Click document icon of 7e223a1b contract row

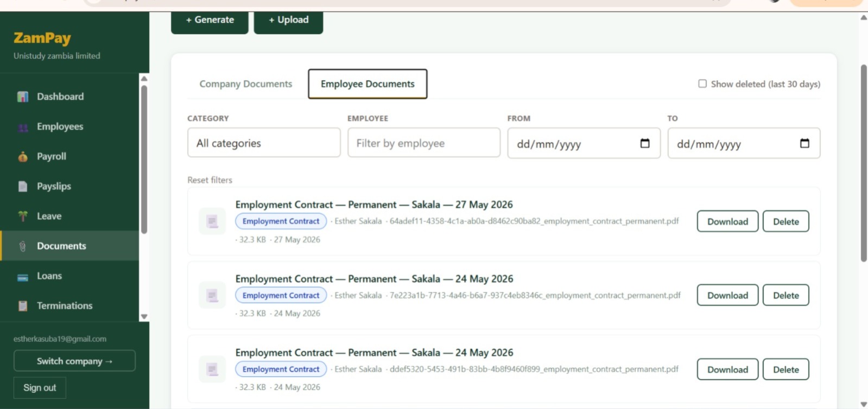[212, 295]
